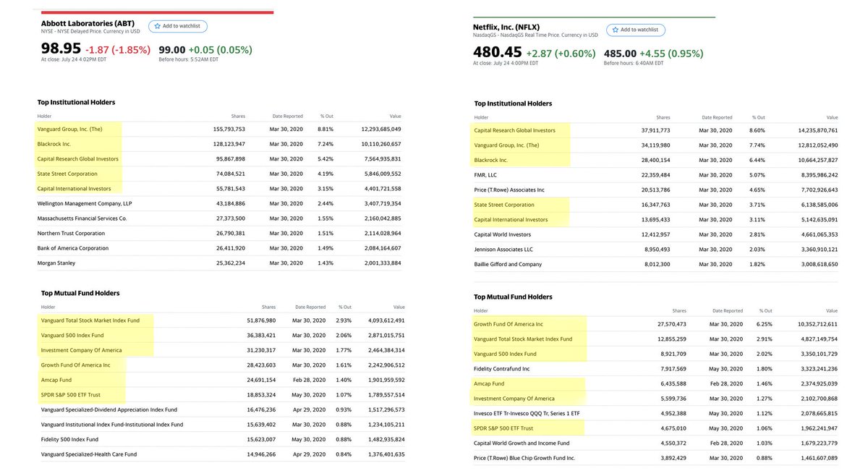Select Growth Fund Of America Inc in Netflix funds
This screenshot has height=476, width=868.
click(x=509, y=324)
